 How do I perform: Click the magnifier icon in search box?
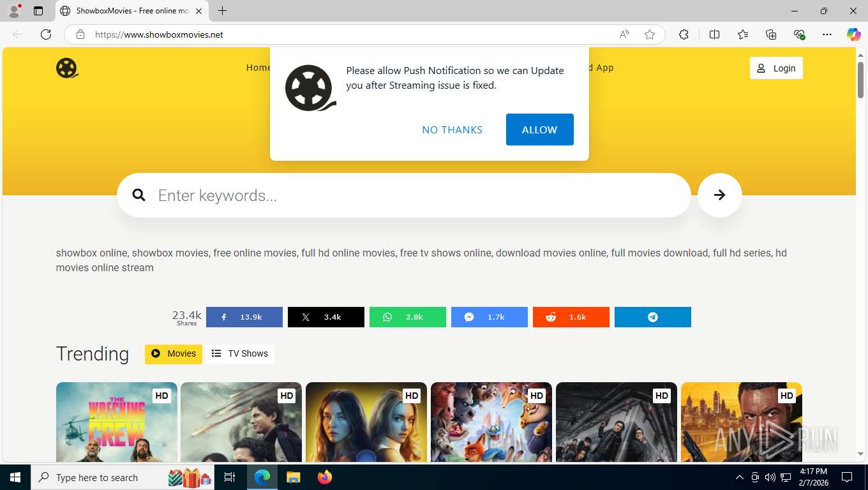(x=139, y=195)
